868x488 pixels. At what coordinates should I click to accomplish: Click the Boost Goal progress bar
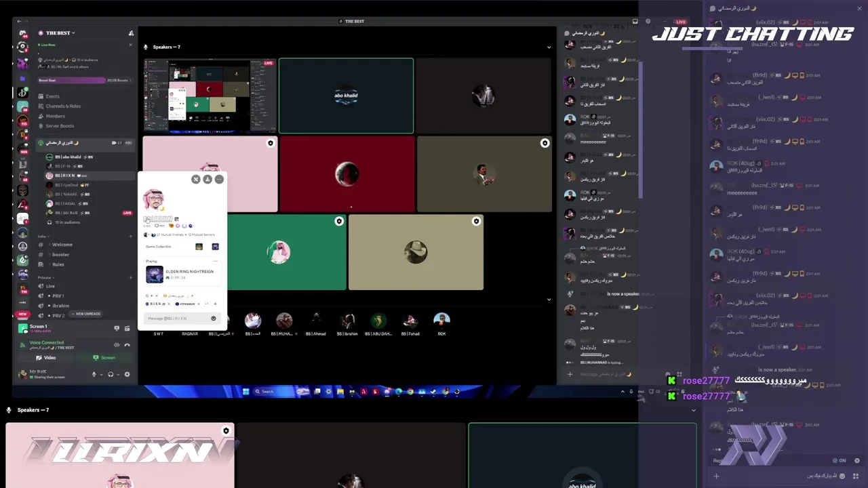click(x=85, y=80)
